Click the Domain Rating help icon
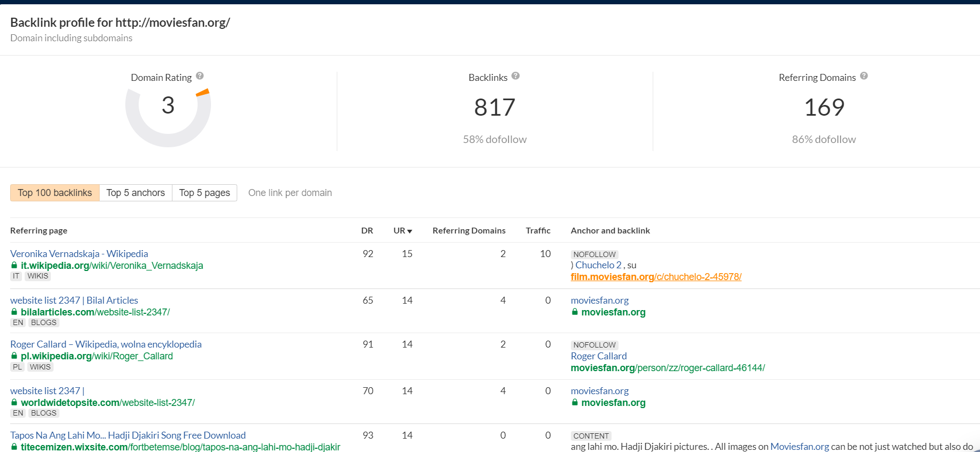The height and width of the screenshot is (452, 980). 200,76
